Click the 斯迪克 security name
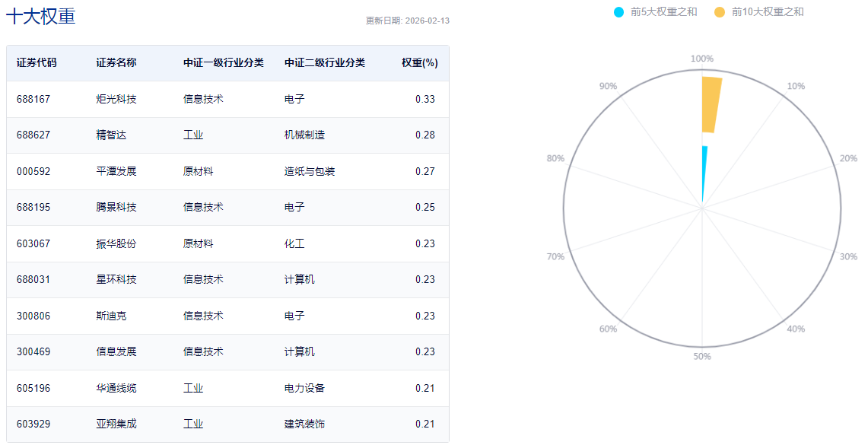The height and width of the screenshot is (445, 868). pos(111,316)
